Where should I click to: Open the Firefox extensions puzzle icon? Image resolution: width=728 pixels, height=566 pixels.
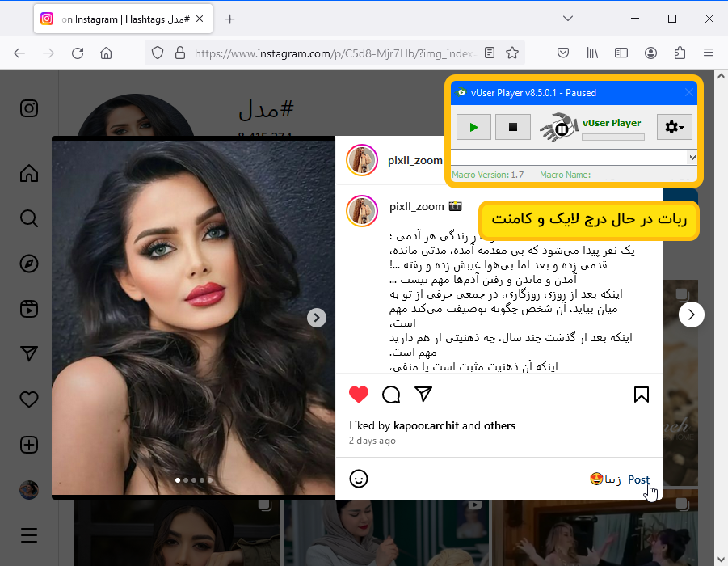point(680,53)
